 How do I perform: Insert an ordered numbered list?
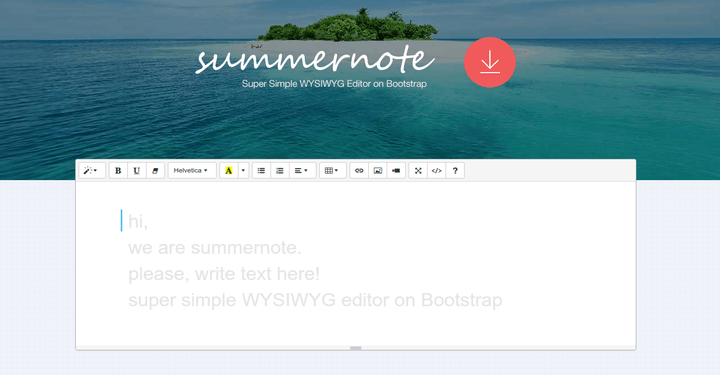coord(280,170)
